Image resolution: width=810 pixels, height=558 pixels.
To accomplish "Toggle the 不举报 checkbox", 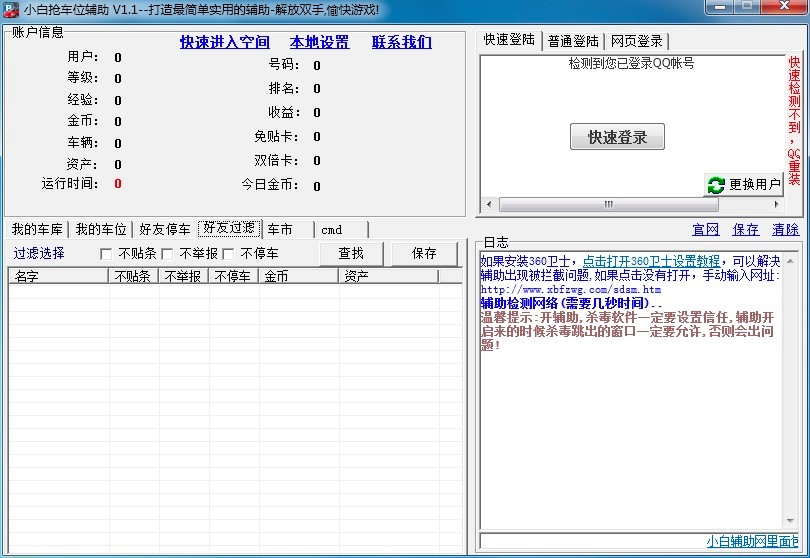I will point(168,254).
